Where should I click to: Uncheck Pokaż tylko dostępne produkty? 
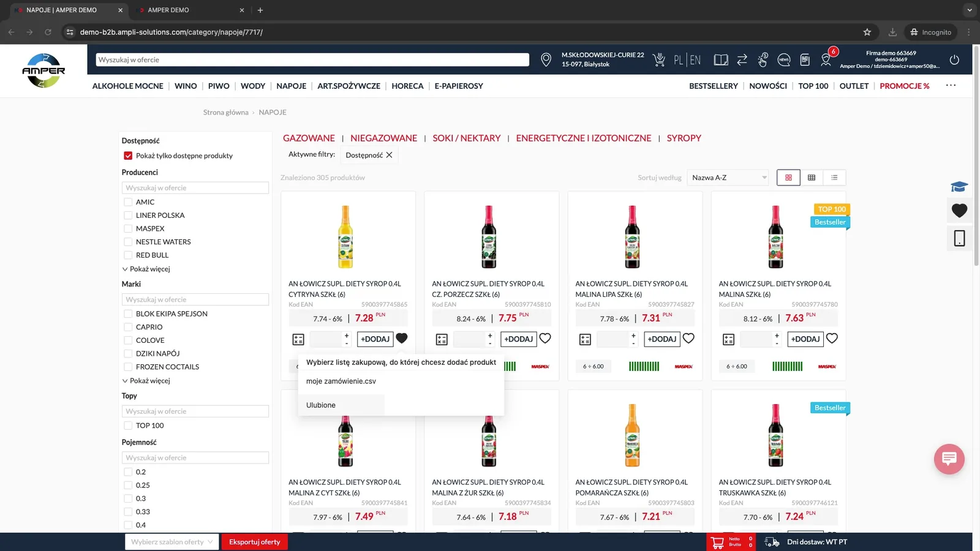(128, 156)
